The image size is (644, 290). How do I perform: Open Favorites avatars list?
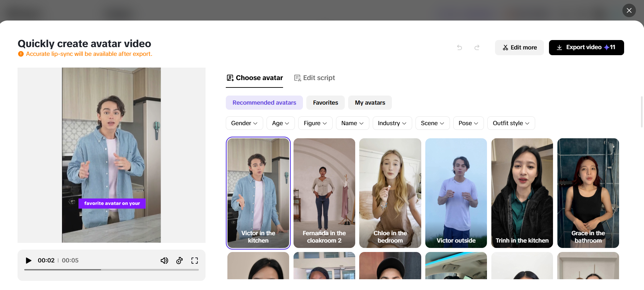tap(326, 103)
